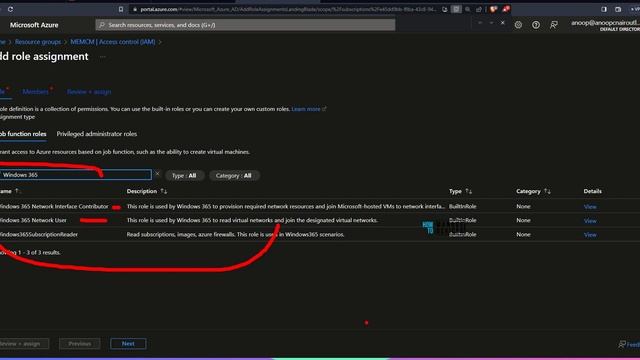The height and width of the screenshot is (360, 640).
Task: Go to Resource groups breadcrumb
Action: click(x=38, y=42)
